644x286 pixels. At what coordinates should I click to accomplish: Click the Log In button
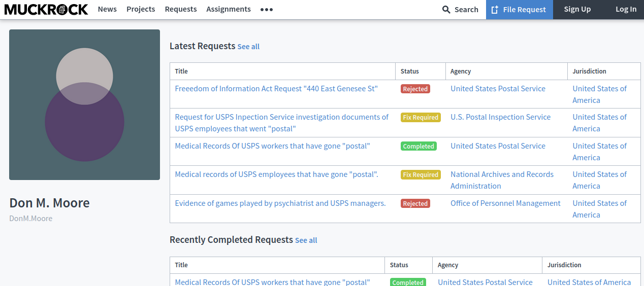(626, 10)
